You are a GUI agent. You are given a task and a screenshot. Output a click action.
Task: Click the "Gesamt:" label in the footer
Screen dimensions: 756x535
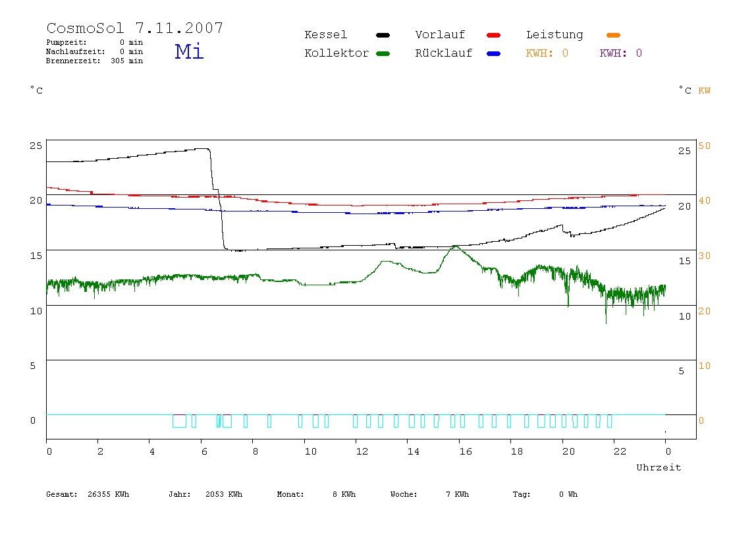coord(62,494)
